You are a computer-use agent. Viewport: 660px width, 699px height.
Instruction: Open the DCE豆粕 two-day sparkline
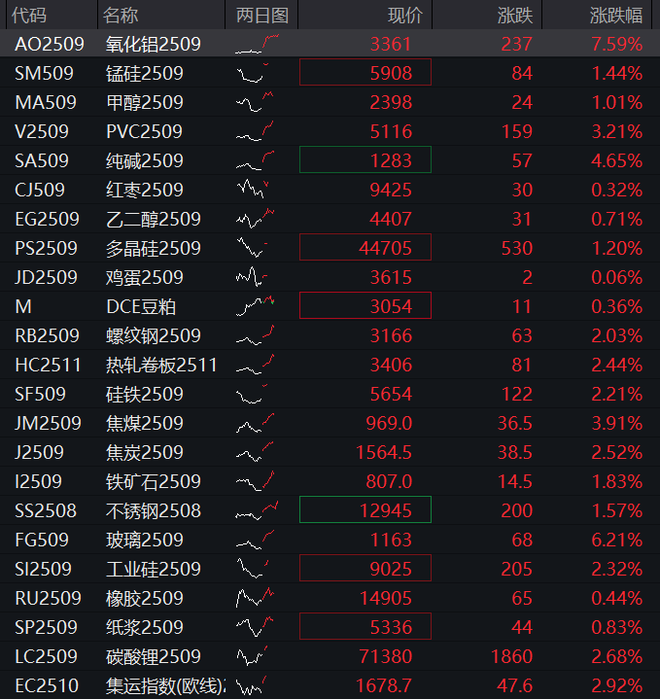click(x=255, y=306)
